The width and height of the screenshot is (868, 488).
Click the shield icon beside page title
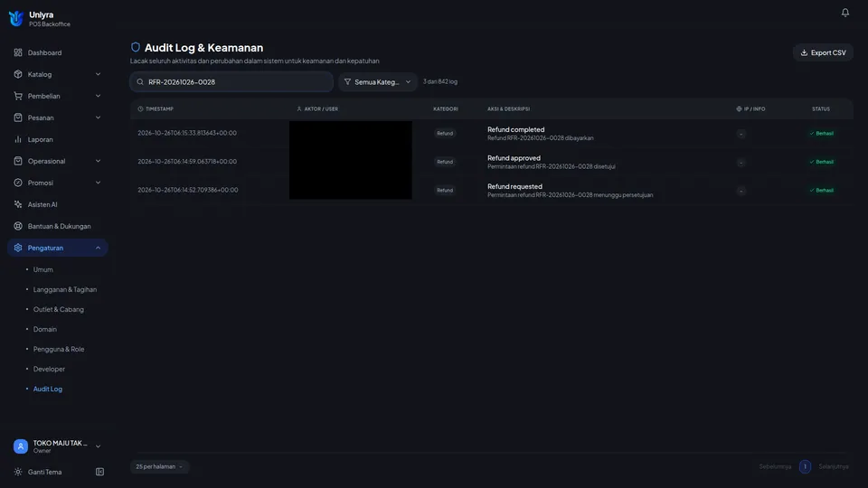pos(135,47)
